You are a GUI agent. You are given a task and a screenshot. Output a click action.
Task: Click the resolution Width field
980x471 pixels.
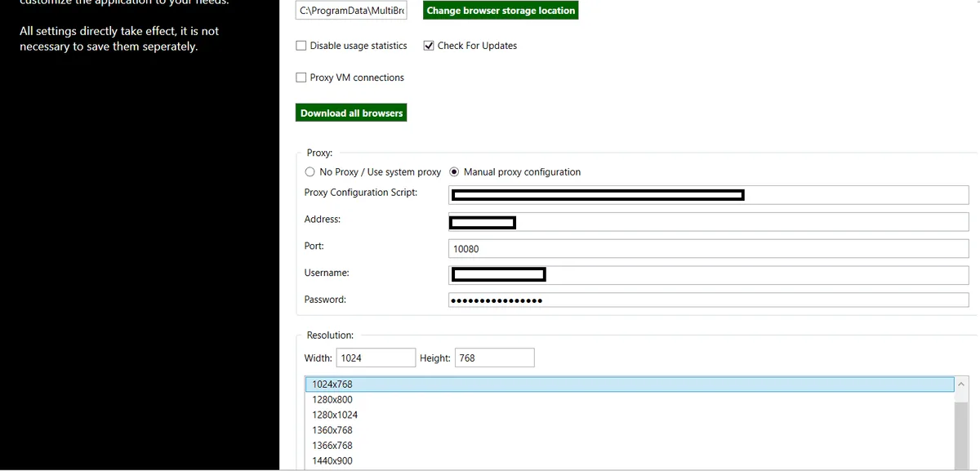[376, 358]
